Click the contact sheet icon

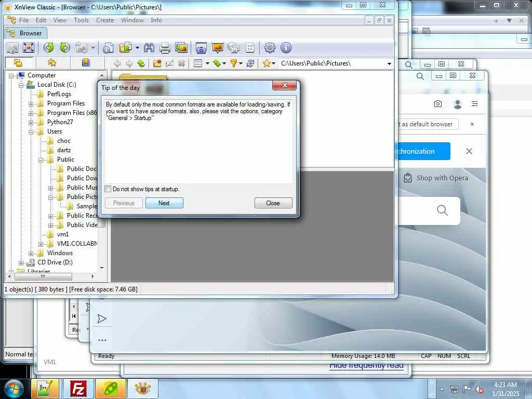click(x=250, y=48)
